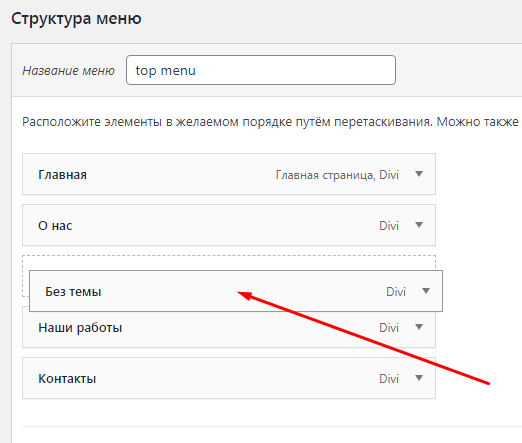Expand the Контакты menu item arrow
This screenshot has width=522, height=443.
tap(419, 378)
